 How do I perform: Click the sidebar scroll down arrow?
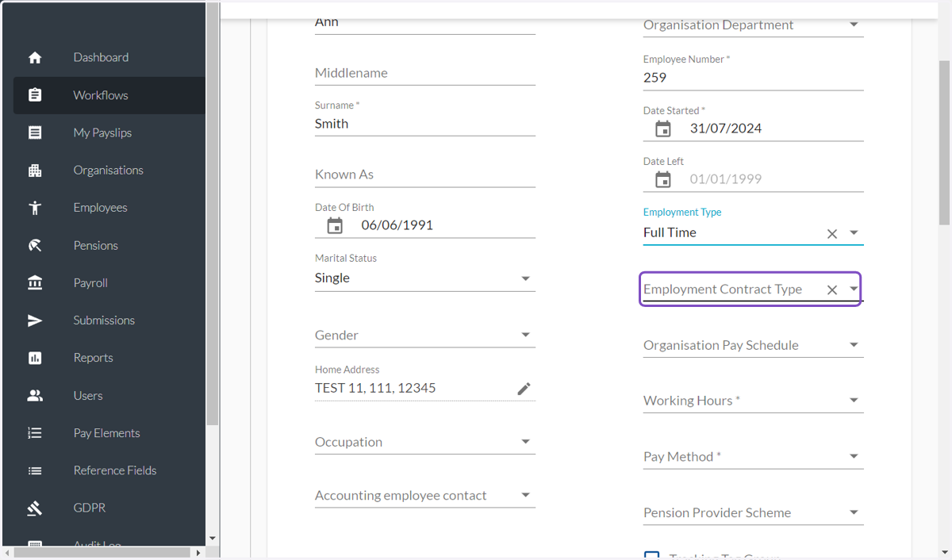click(x=212, y=539)
